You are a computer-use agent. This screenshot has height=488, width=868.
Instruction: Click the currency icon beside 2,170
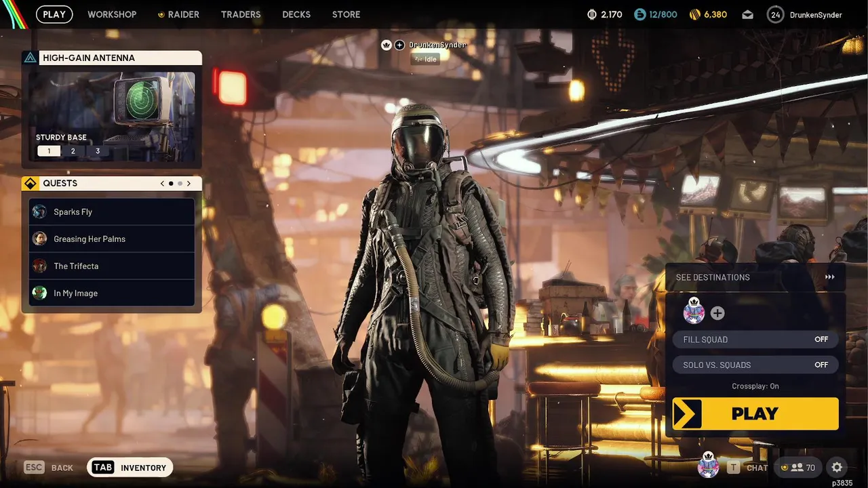point(591,14)
